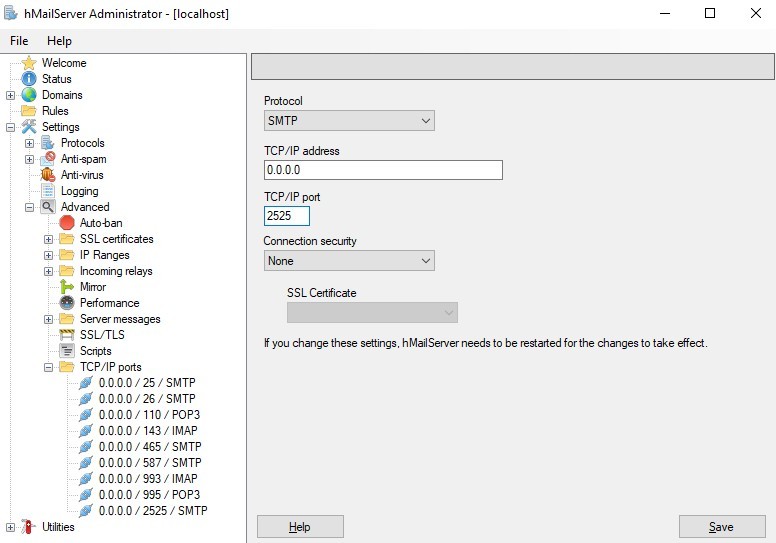Select the 0.0.0.0 / 26 / SMTP entry
The height and width of the screenshot is (543, 776).
pos(147,398)
